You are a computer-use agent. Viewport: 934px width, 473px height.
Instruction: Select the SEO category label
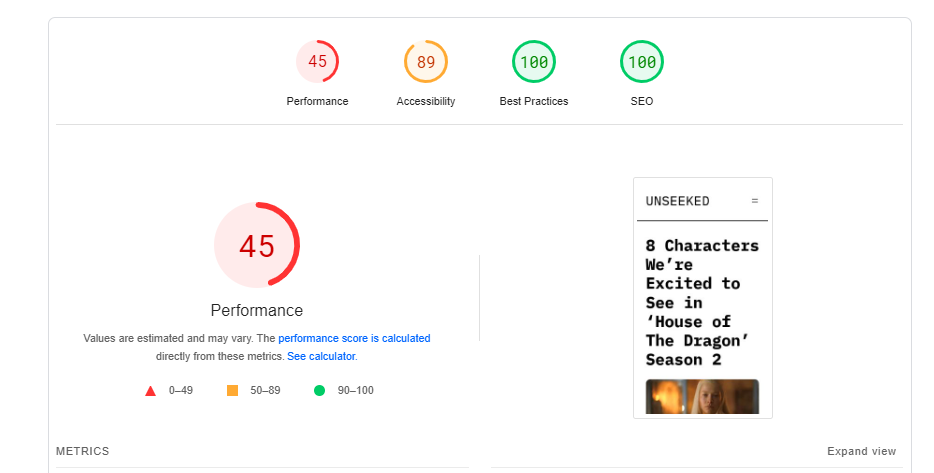642,101
